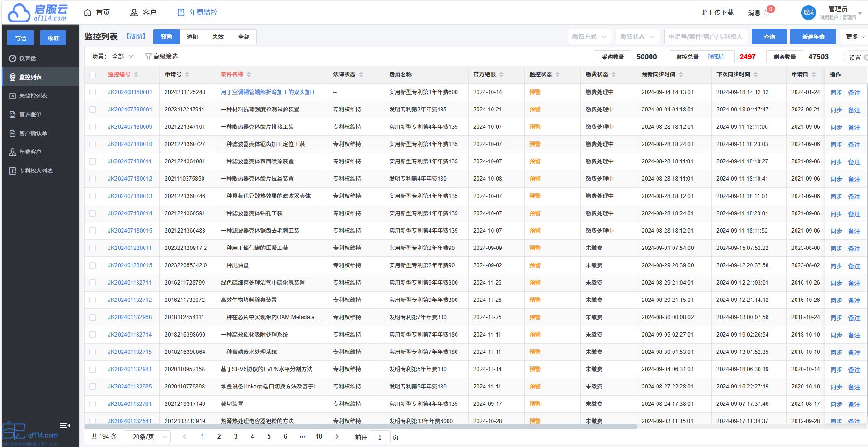
Task: Click the 仪表盘 dashboard icon in sidebar
Action: 13,59
